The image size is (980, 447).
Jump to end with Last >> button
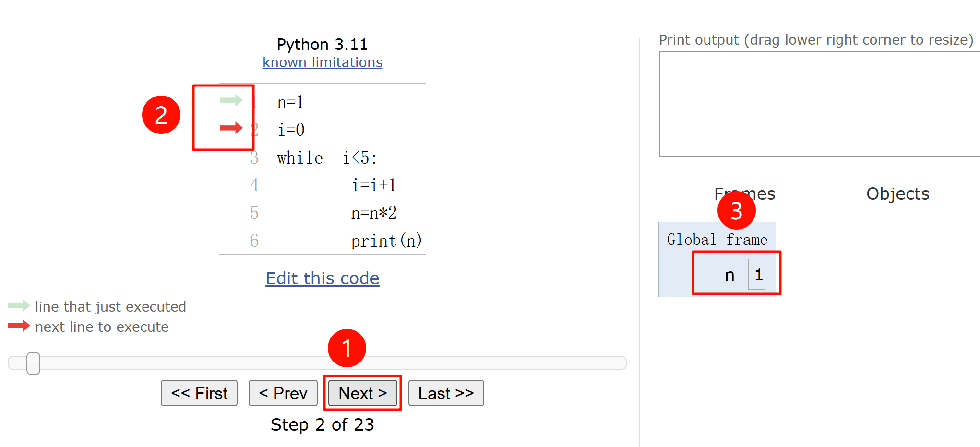pyautogui.click(x=446, y=393)
